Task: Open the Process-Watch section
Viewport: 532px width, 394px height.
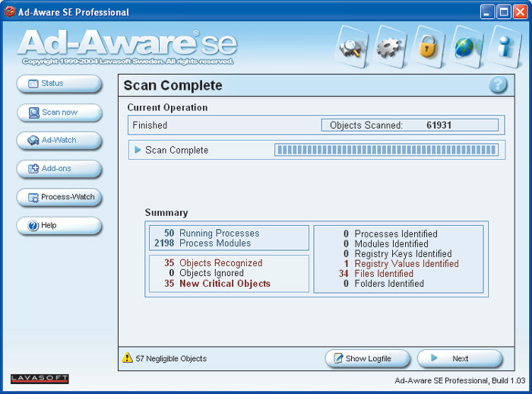Action: pos(59,197)
